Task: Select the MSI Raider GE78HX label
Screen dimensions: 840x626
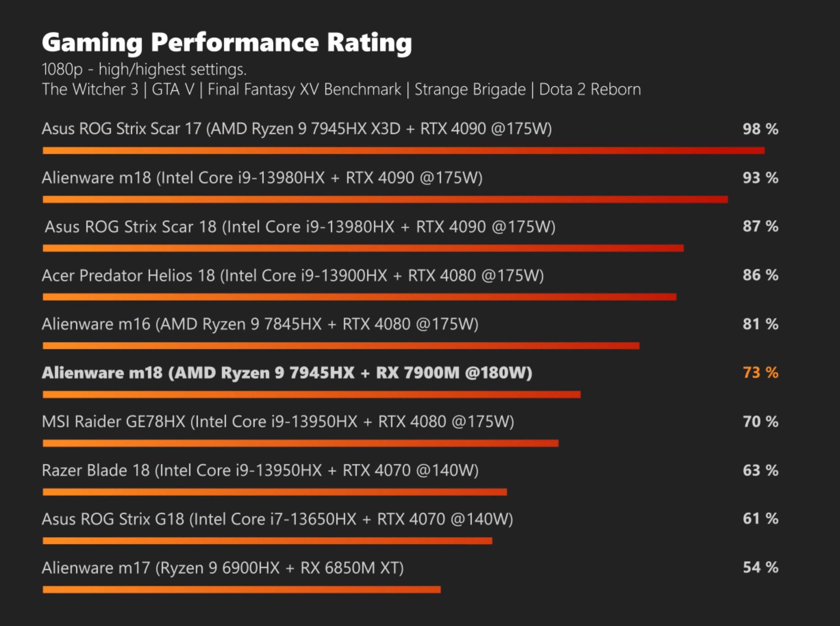Action: pos(278,421)
